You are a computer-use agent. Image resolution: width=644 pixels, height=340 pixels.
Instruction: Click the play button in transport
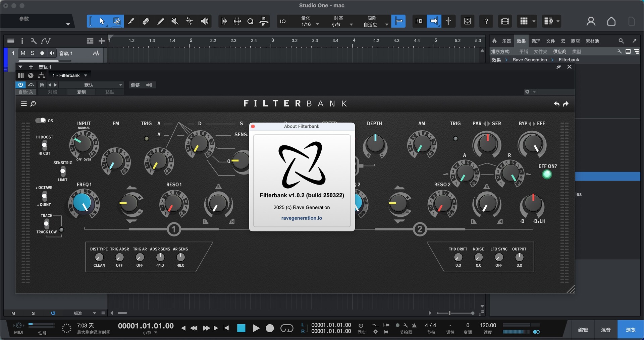pyautogui.click(x=256, y=328)
